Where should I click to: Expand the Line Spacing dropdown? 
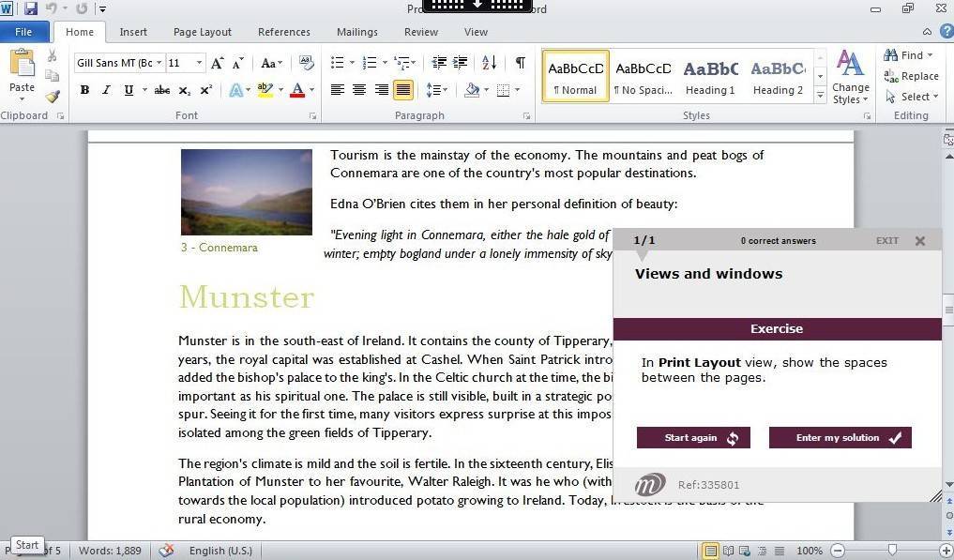444,90
